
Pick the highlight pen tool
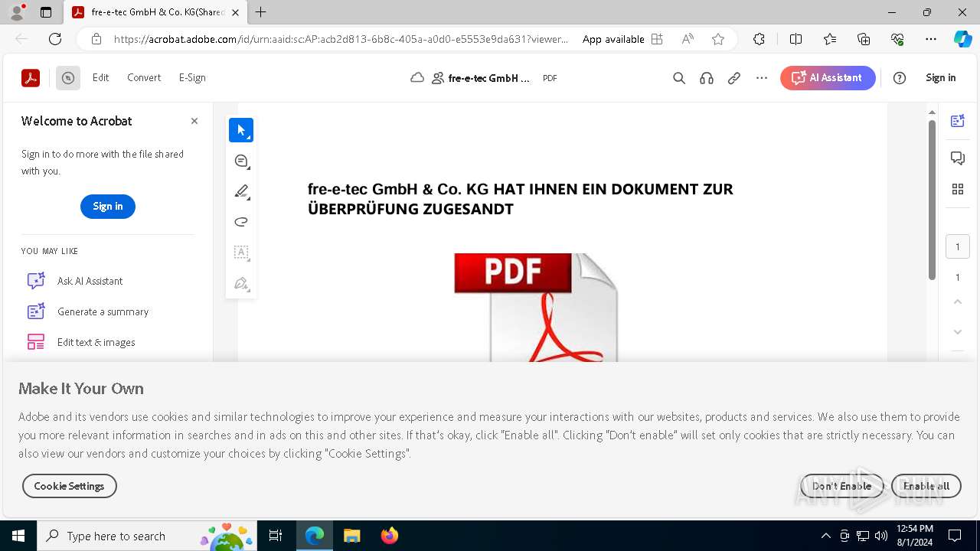coord(241,191)
